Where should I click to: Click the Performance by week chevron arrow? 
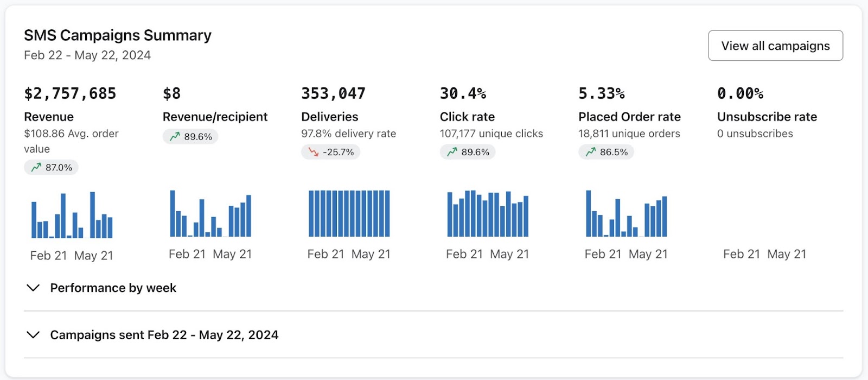(x=33, y=288)
